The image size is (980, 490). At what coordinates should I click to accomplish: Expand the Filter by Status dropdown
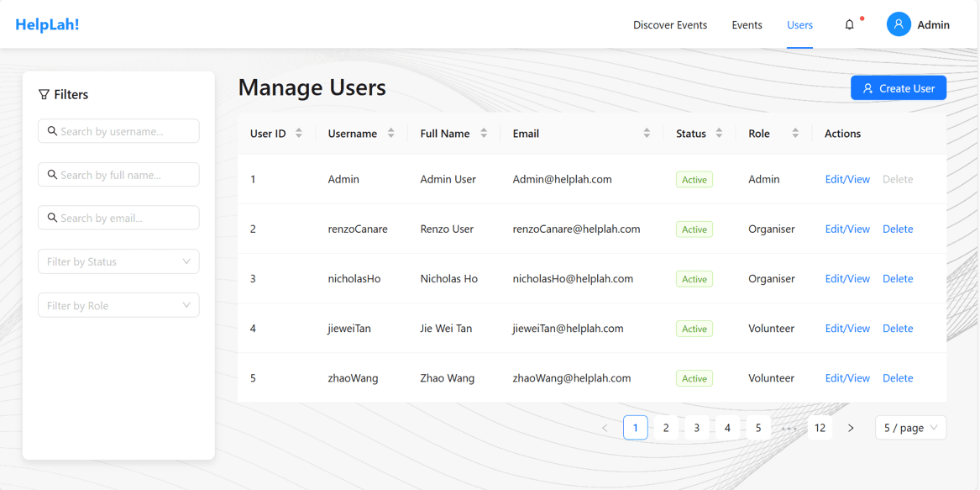tap(118, 261)
